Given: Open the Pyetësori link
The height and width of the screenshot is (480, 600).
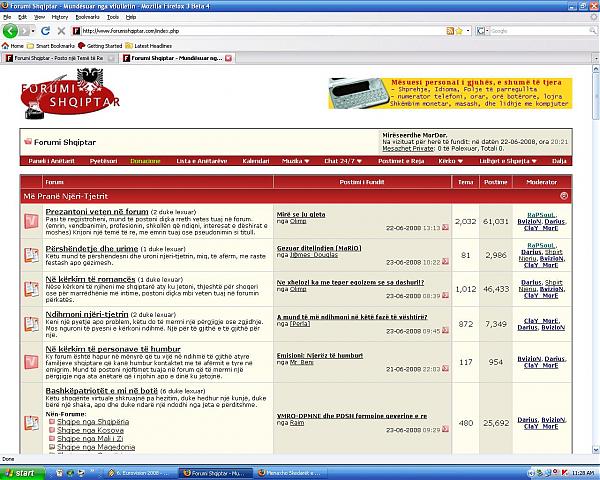Looking at the screenshot, I should point(103,161).
